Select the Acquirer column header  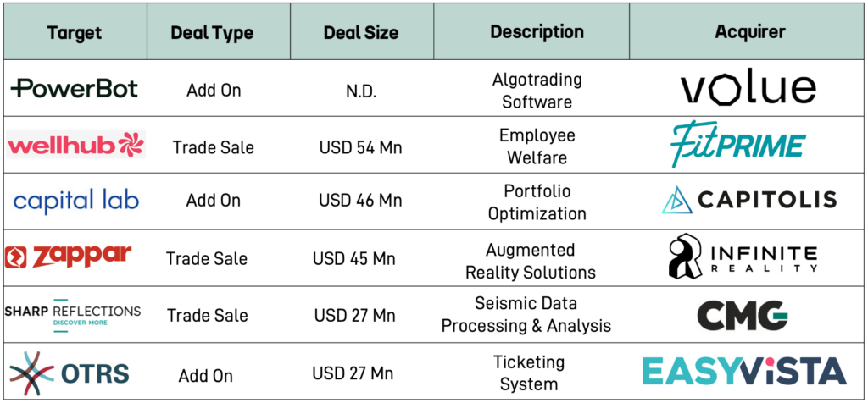pyautogui.click(x=749, y=32)
